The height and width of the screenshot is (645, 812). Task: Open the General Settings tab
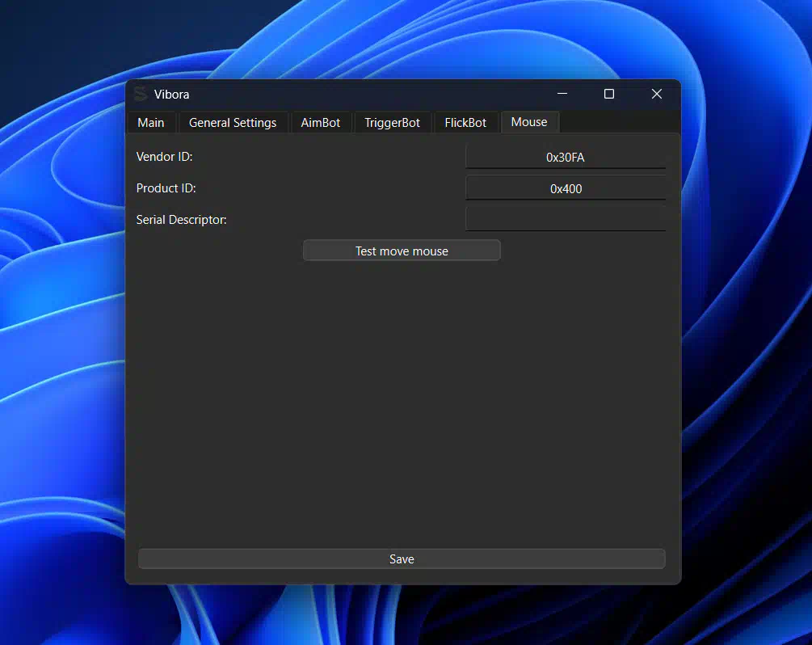(234, 122)
